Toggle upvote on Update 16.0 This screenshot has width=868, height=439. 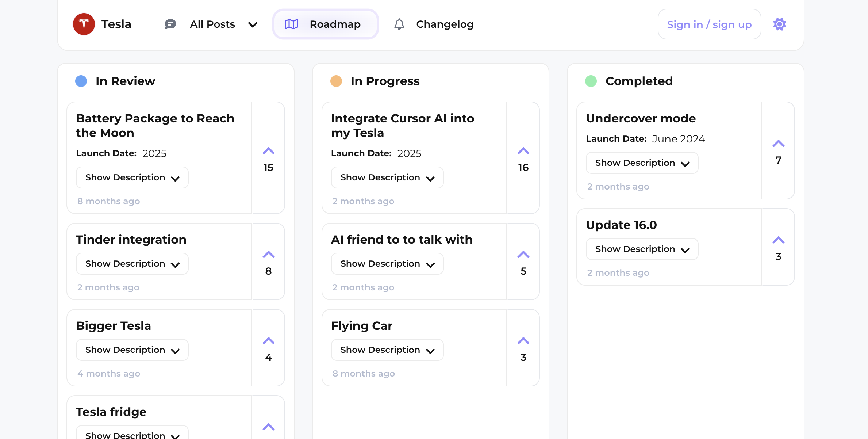point(778,239)
